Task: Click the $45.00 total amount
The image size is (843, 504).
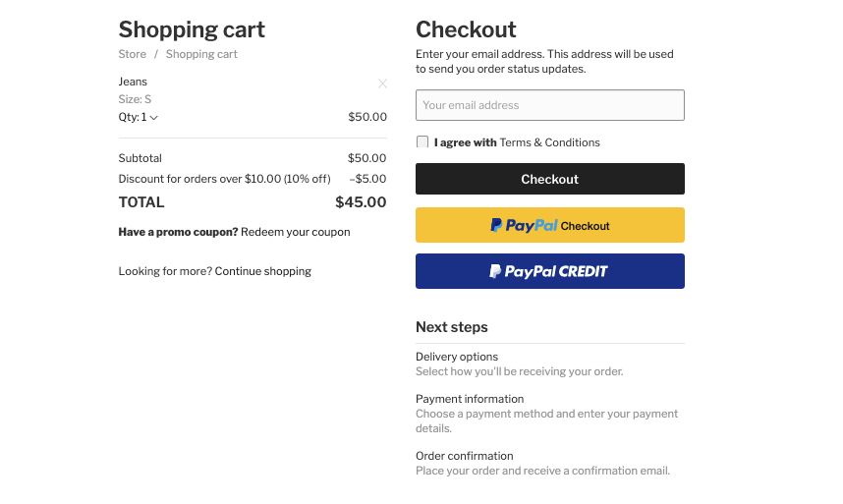Action: point(361,202)
